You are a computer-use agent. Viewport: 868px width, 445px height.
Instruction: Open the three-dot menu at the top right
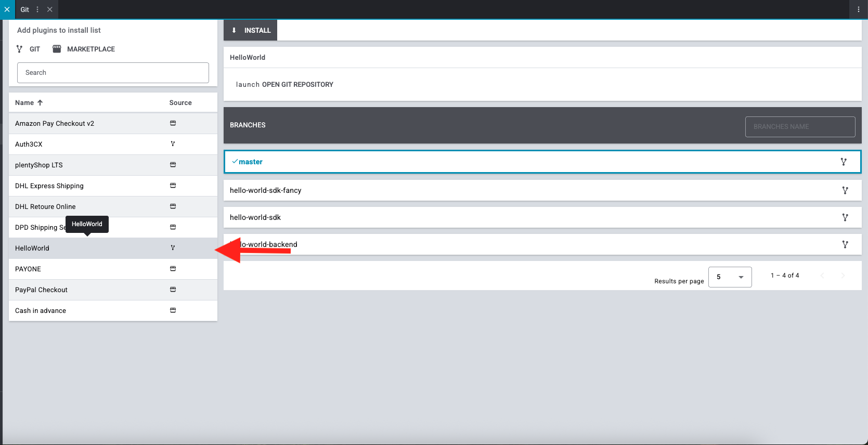click(x=859, y=9)
